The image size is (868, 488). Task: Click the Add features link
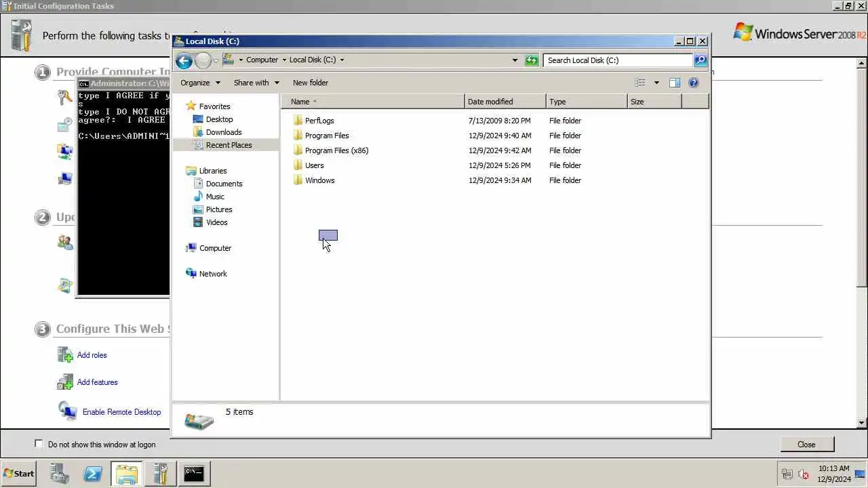click(97, 382)
